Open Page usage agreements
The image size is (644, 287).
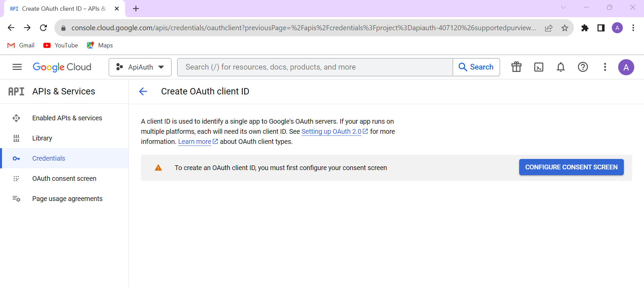coord(64,199)
